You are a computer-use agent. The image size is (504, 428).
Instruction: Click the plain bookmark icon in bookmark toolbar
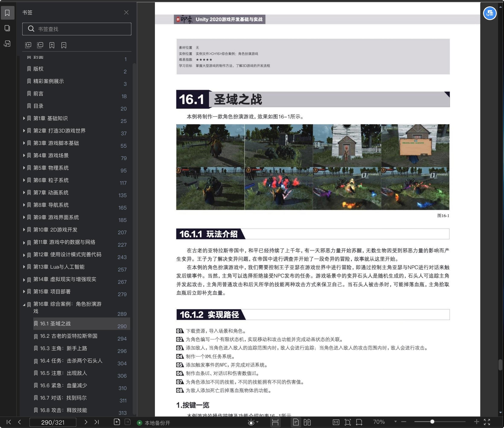point(64,45)
